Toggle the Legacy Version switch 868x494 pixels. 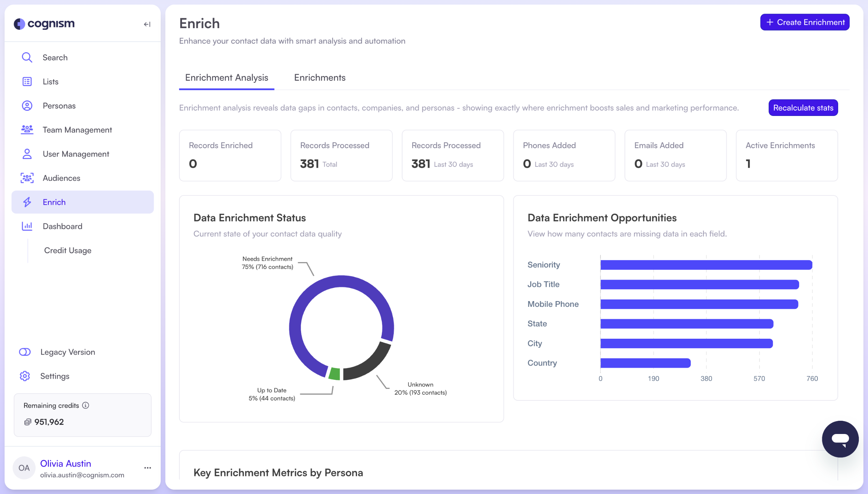(25, 352)
